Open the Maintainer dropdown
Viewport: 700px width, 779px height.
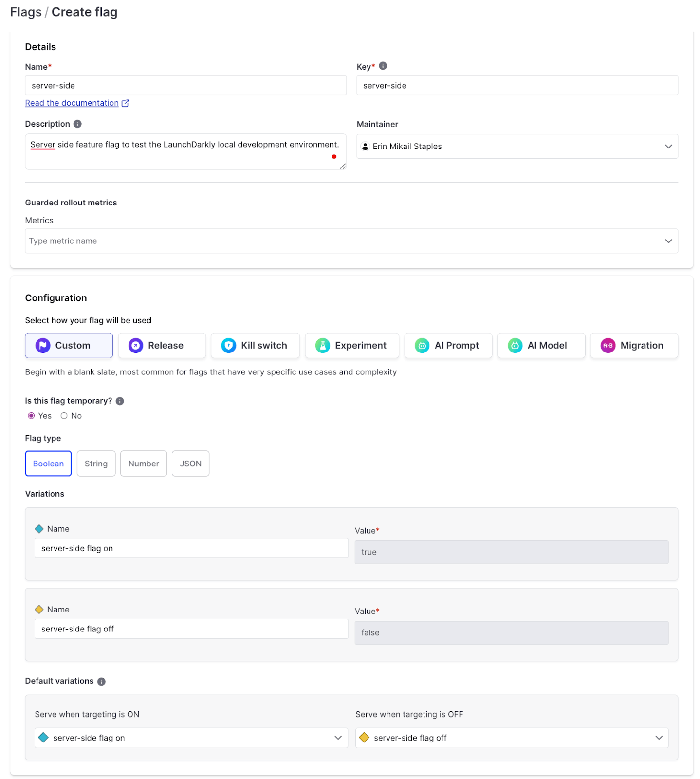tap(517, 147)
